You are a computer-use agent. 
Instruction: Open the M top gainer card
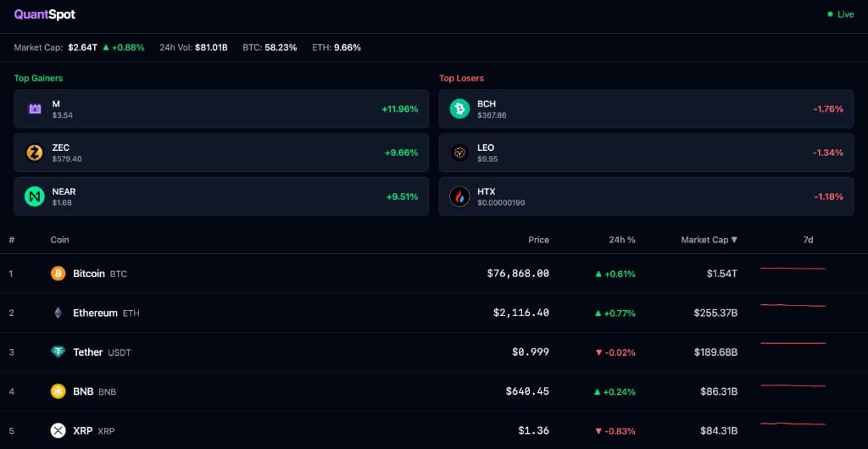[x=221, y=109]
